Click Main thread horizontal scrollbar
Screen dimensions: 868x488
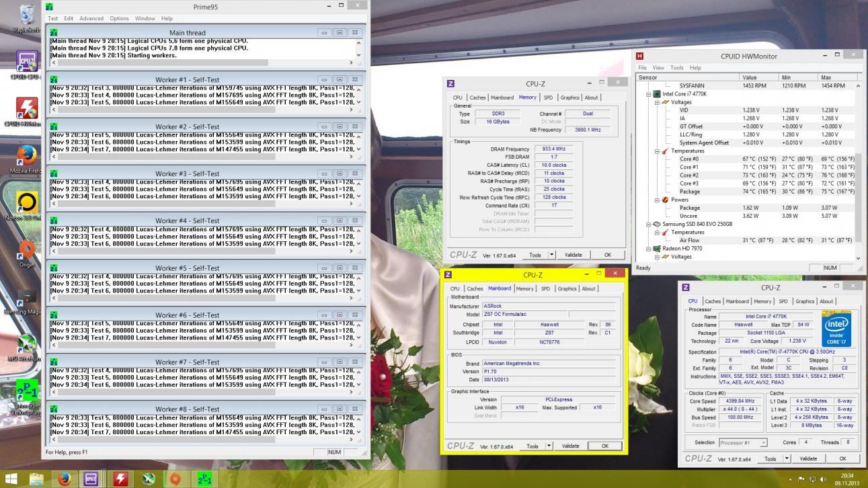(x=201, y=63)
